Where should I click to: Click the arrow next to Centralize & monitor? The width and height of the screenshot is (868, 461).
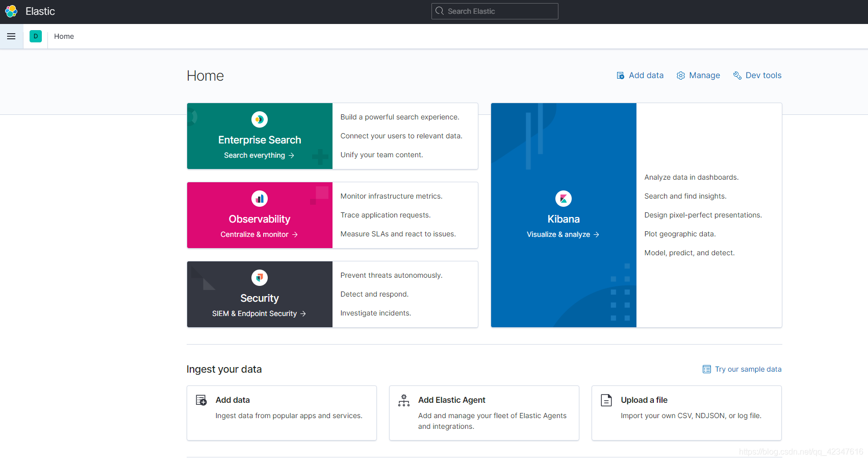coord(295,234)
